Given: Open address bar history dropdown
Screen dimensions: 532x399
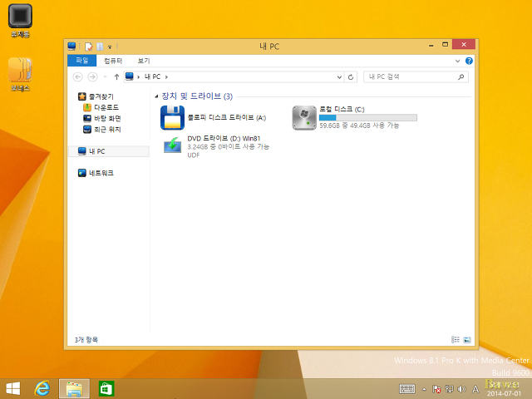Looking at the screenshot, I should coord(339,77).
